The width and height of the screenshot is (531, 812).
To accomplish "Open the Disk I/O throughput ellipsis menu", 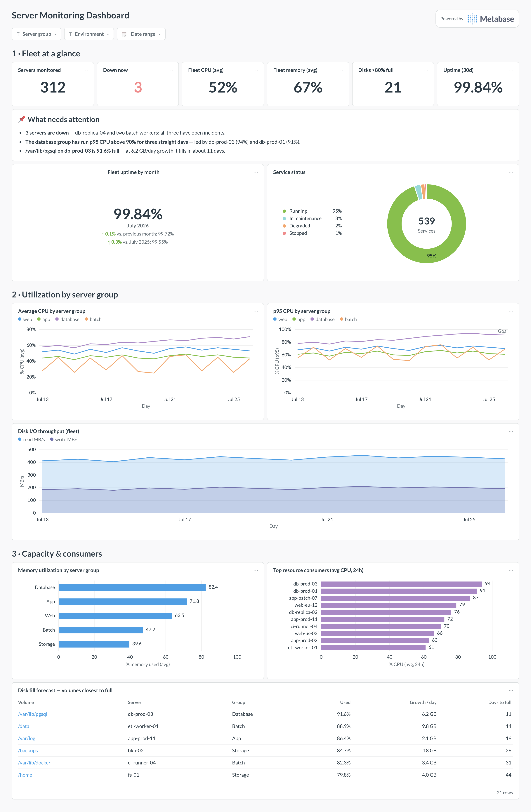I will click(x=511, y=431).
